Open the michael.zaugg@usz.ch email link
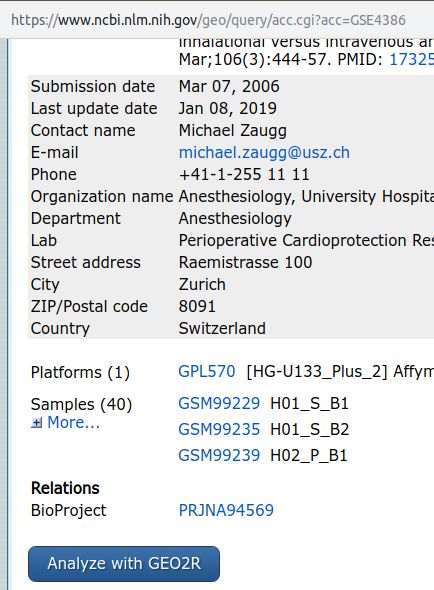 (264, 152)
